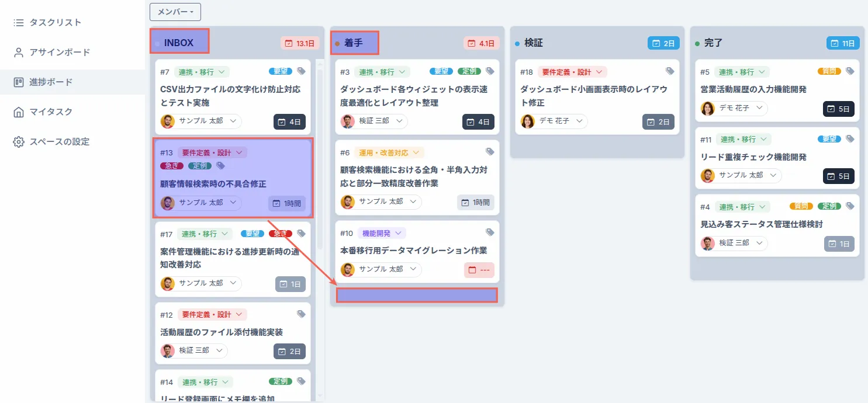Image resolution: width=868 pixels, height=403 pixels.
Task: Click the tag icon on card #3
Action: (490, 71)
